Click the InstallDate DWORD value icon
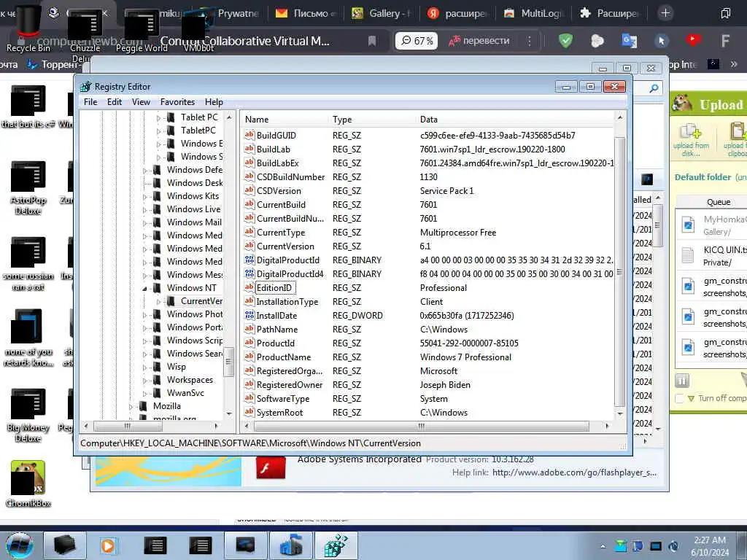 pos(249,315)
